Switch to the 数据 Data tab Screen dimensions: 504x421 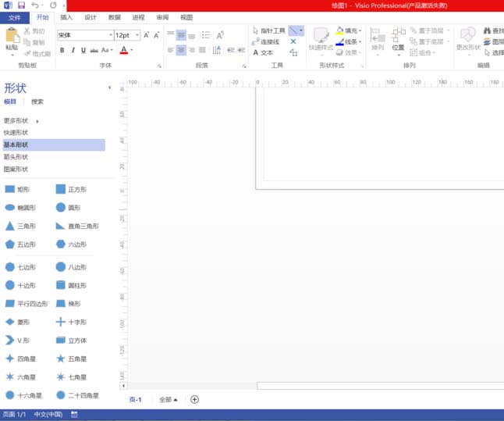click(x=115, y=17)
